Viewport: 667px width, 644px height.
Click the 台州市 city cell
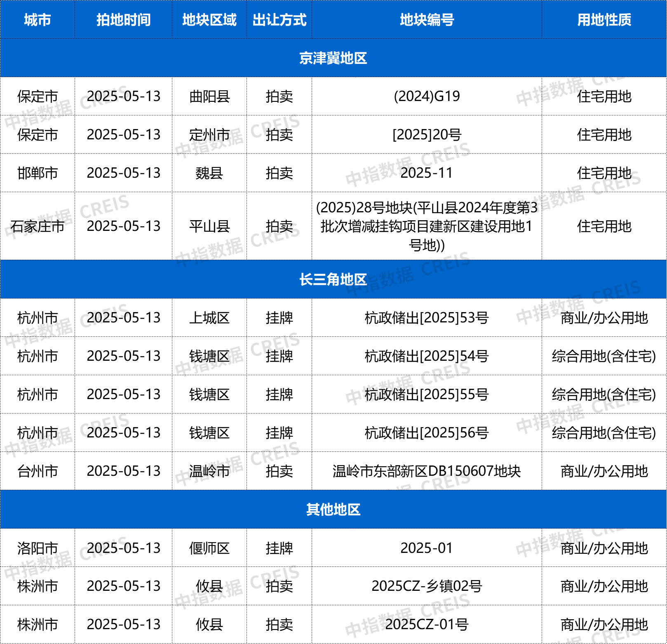tap(38, 471)
